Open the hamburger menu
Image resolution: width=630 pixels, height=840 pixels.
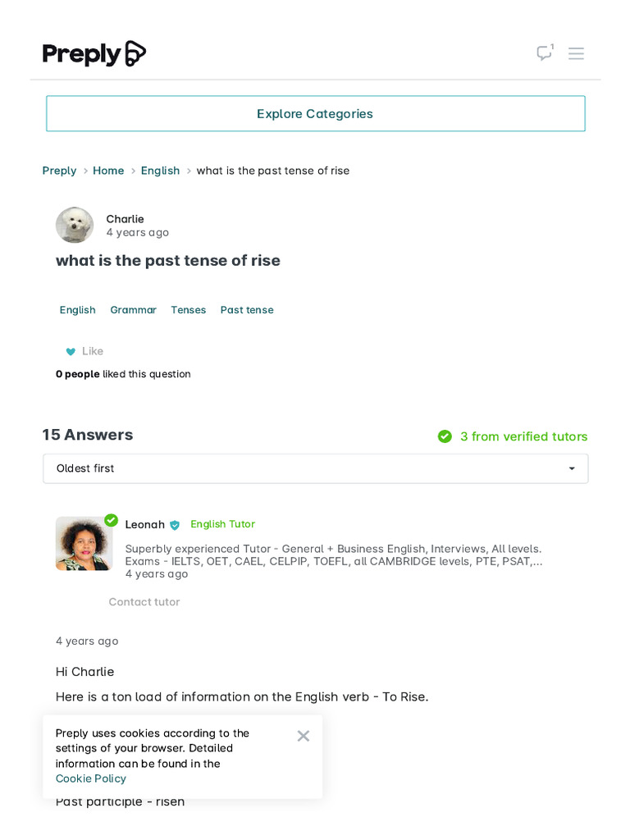(577, 53)
